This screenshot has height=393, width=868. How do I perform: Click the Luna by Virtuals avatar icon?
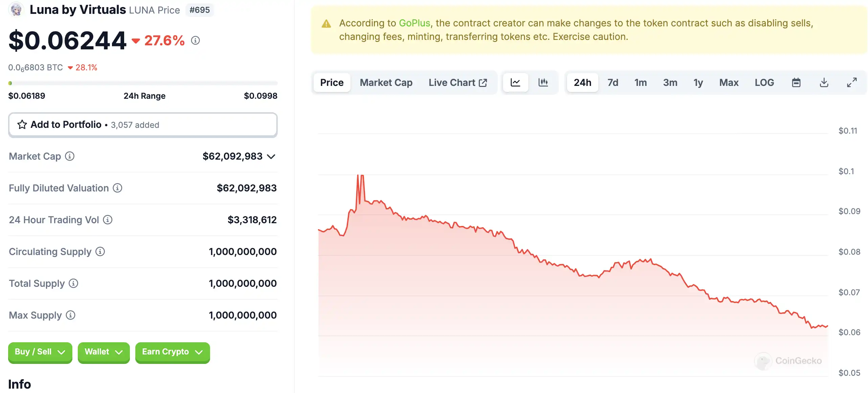pyautogui.click(x=16, y=9)
